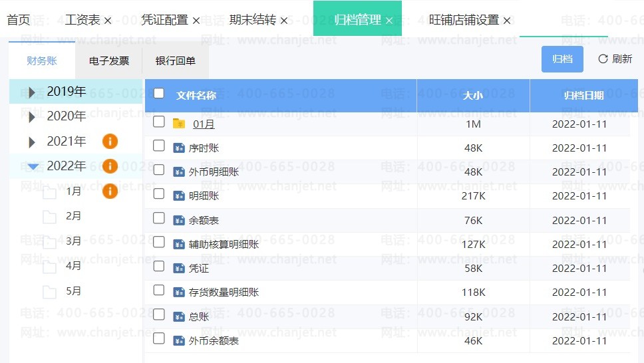The image size is (644, 363).
Task: Check the box for 存货数量明细账
Action: tap(159, 290)
